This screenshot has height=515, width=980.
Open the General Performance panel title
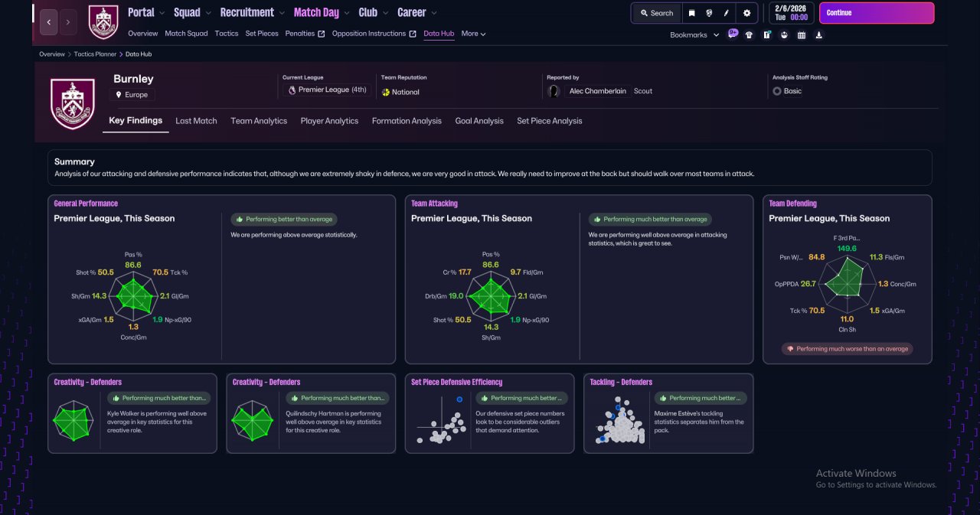[x=86, y=204]
